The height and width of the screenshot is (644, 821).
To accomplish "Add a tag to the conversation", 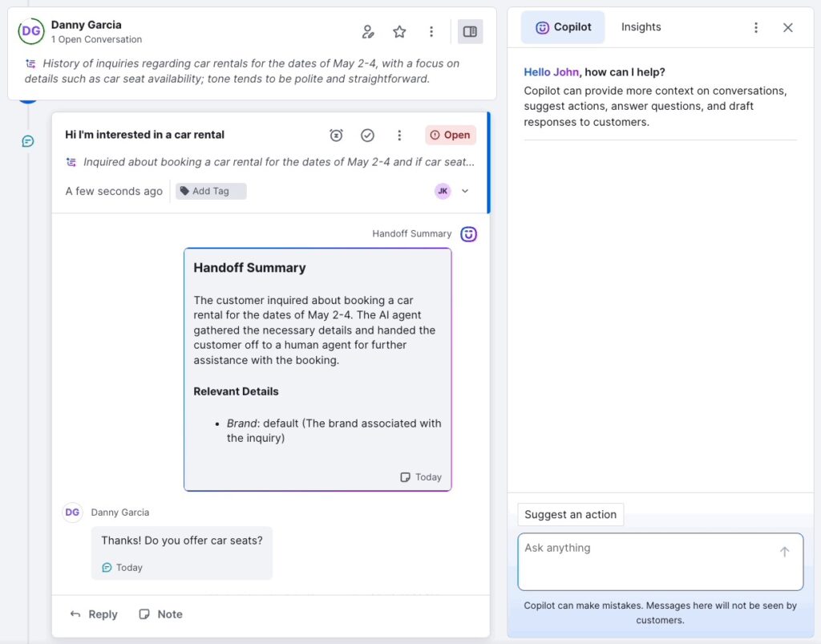I will tap(210, 191).
